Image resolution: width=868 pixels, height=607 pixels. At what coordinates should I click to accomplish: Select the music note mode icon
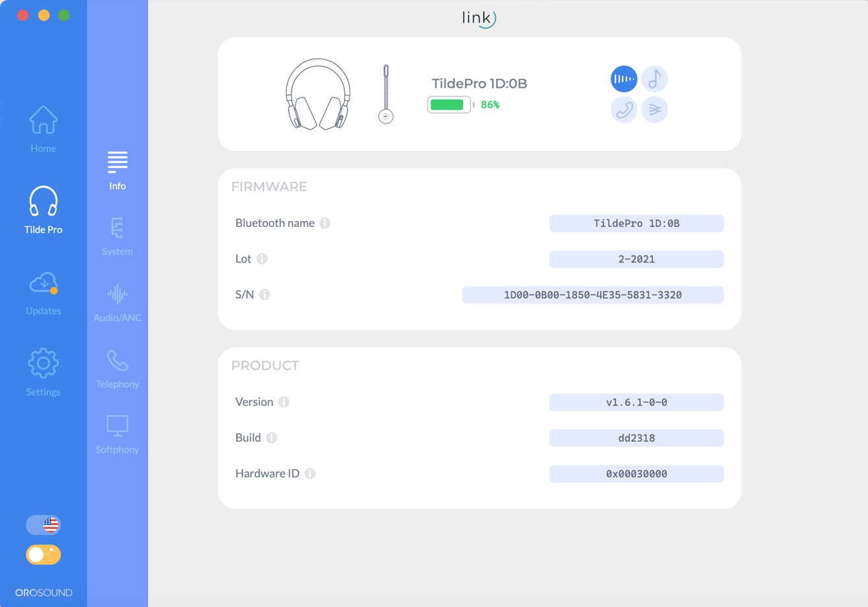click(654, 79)
